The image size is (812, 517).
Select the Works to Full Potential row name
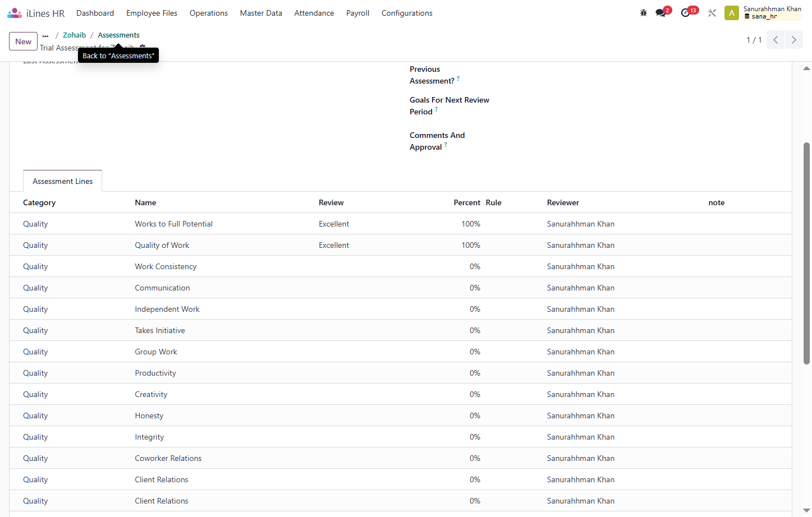tap(173, 224)
